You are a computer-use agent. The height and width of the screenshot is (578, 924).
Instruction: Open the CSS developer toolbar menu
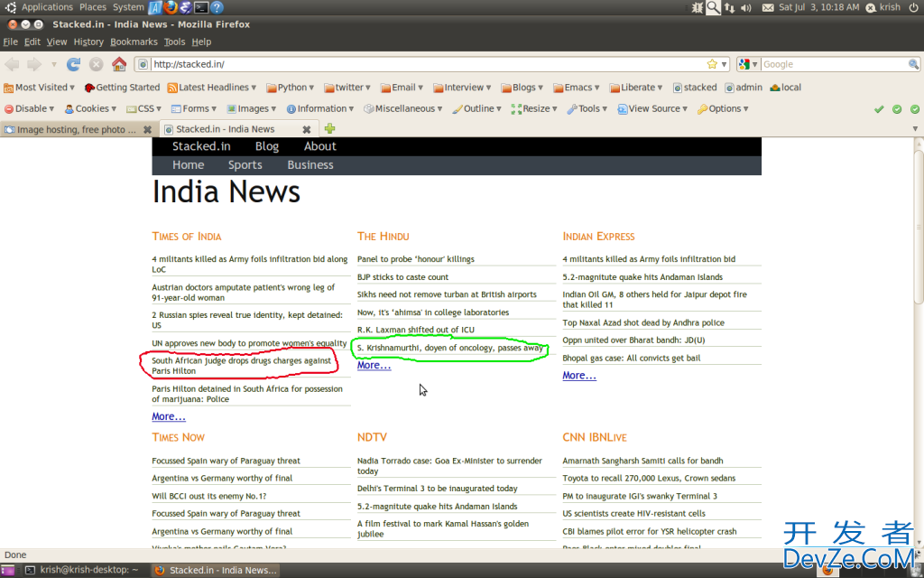click(143, 108)
